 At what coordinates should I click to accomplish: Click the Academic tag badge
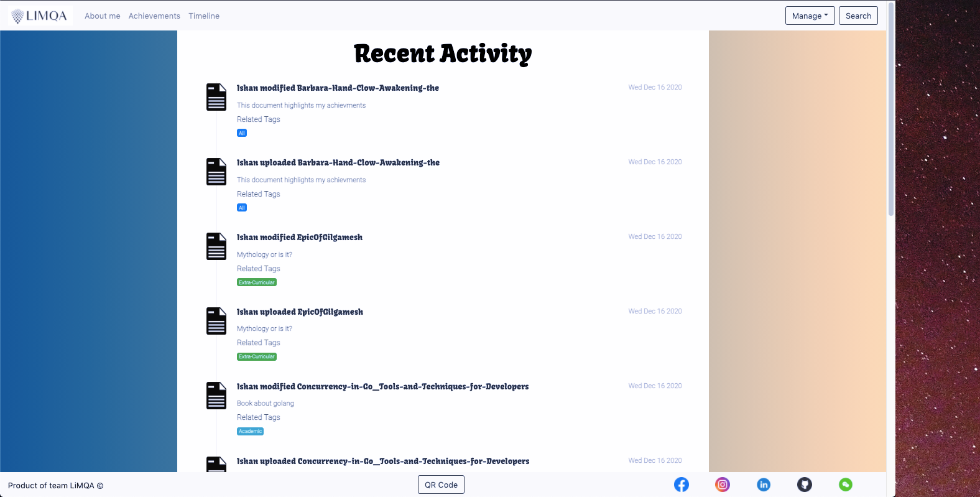[x=250, y=431]
